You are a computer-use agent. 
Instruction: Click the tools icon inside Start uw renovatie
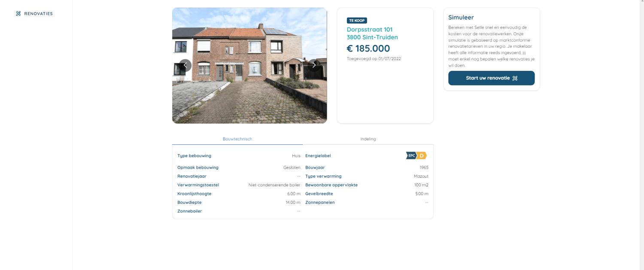click(515, 78)
